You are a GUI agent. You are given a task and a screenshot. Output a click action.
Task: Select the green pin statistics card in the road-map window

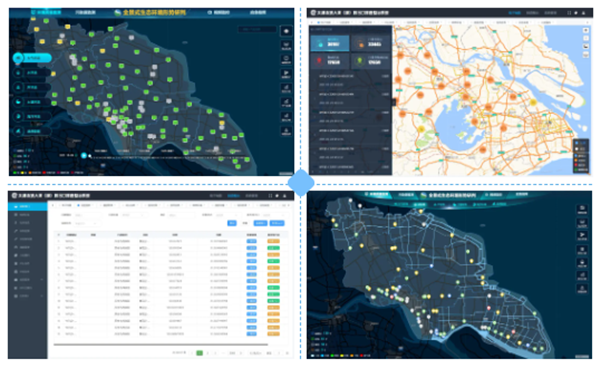[x=371, y=61]
